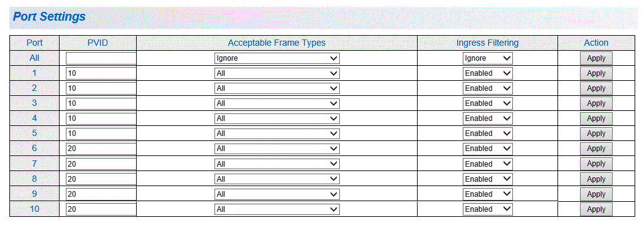Screen dimensions: 644x230
Task: Apply settings for port 1
Action: point(596,73)
